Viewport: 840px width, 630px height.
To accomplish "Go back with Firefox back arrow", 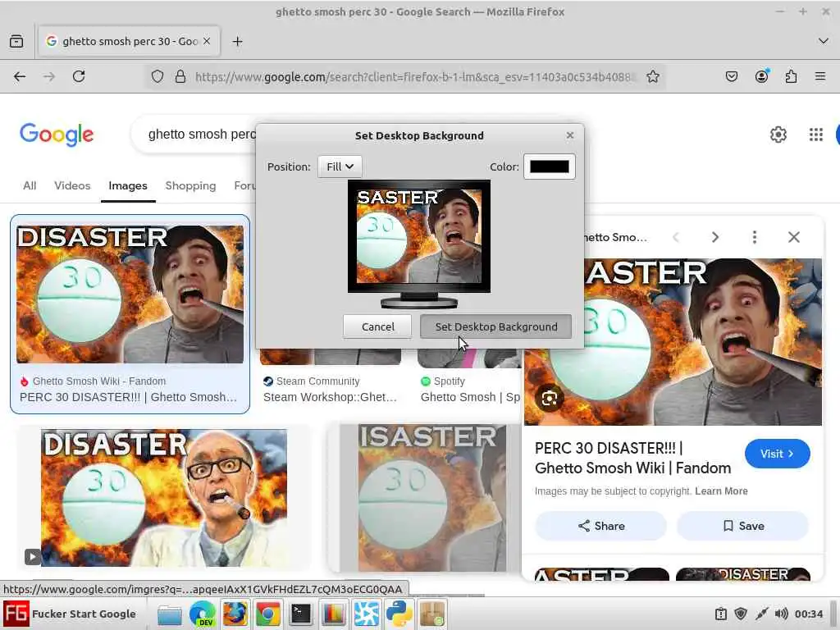I will [x=20, y=76].
